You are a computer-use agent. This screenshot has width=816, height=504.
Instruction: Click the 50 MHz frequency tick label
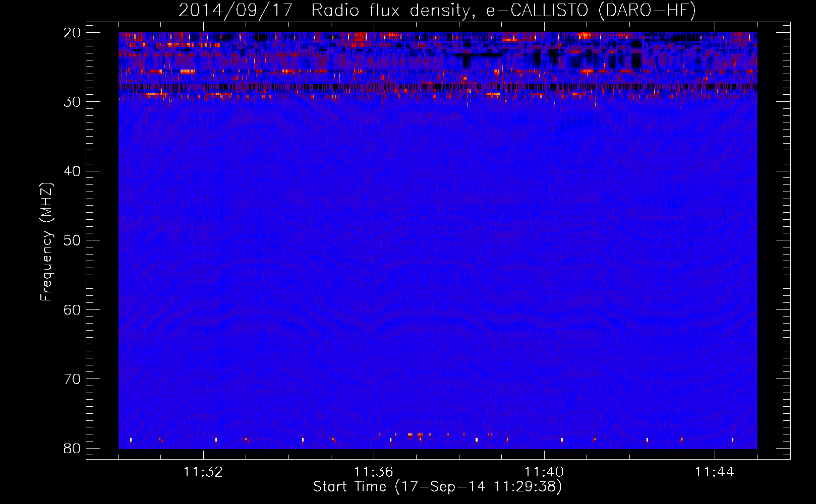pyautogui.click(x=73, y=240)
